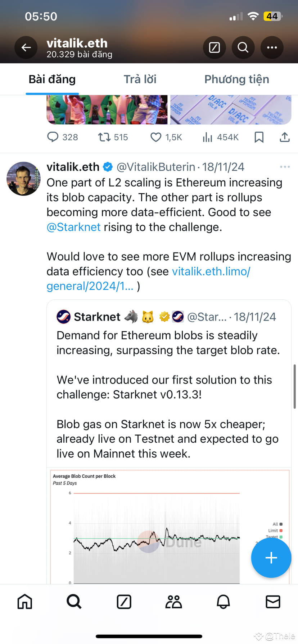Toggle the Target series in the chart legend
298x644 pixels.
tap(276, 537)
